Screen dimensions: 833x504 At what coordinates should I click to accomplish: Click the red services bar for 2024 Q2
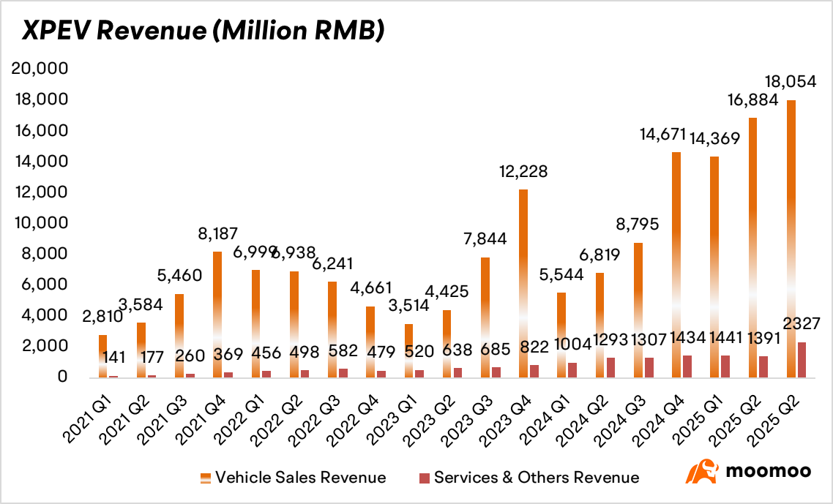[610, 368]
